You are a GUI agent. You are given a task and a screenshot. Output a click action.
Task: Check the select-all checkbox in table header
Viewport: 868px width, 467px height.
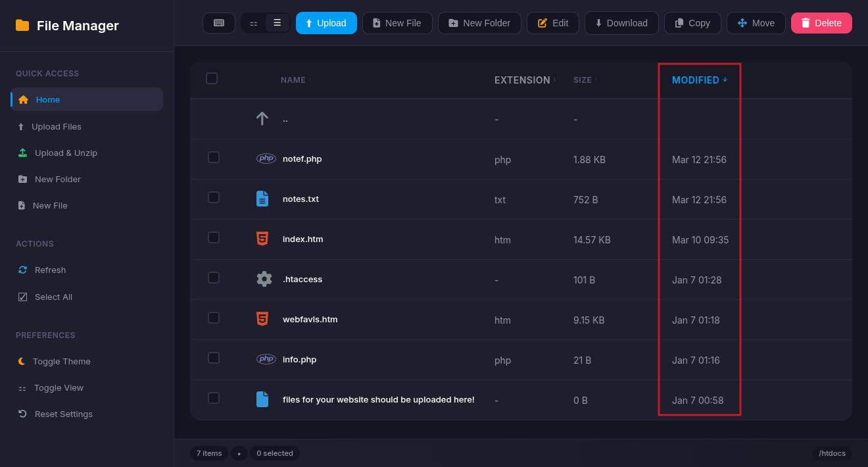[212, 78]
